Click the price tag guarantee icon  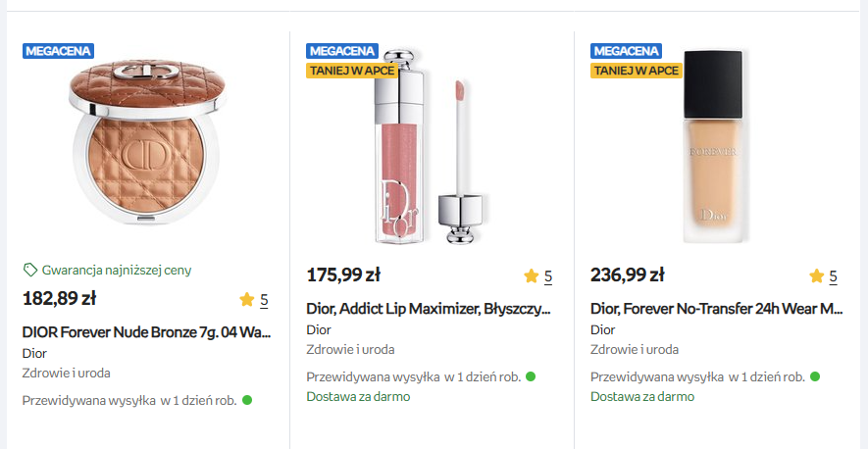point(29,270)
